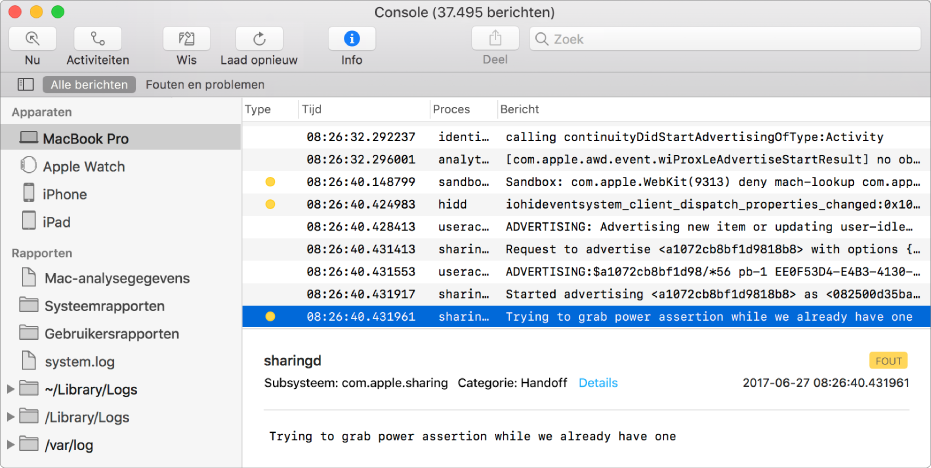This screenshot has height=468, width=931.
Task: Click yellow dot on hidd row
Action: click(270, 204)
